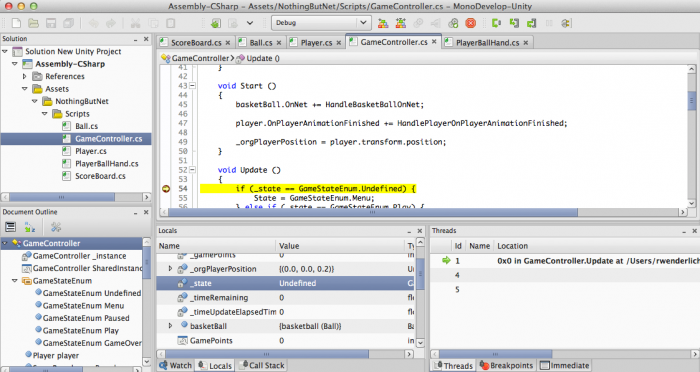
Task: Open the Watch panel tab
Action: [x=175, y=365]
